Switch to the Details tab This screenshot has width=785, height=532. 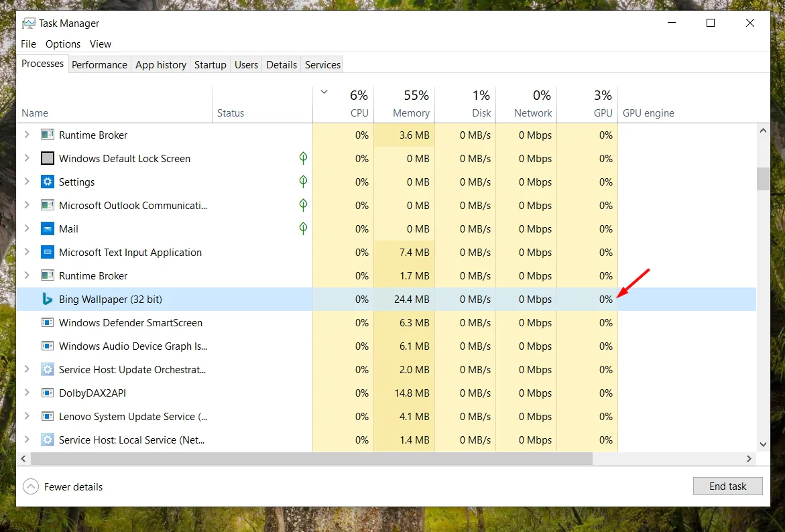coord(282,65)
